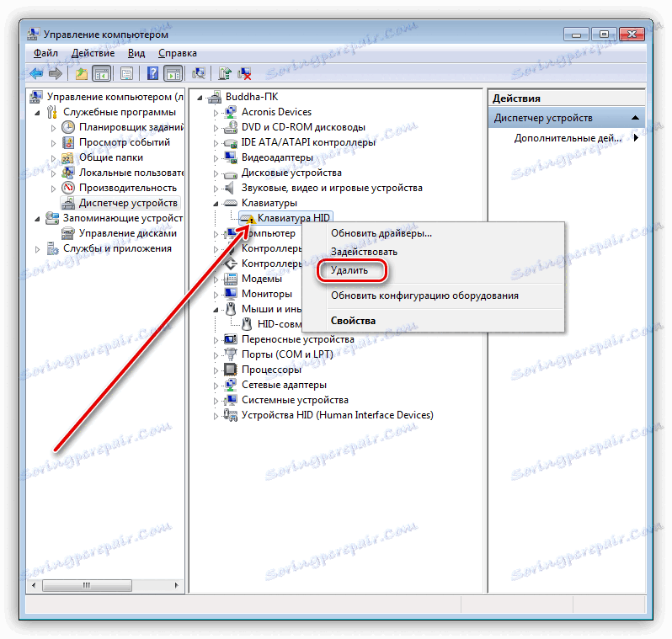
Task: Click the Видеоадаптеры display icon
Action: click(231, 157)
